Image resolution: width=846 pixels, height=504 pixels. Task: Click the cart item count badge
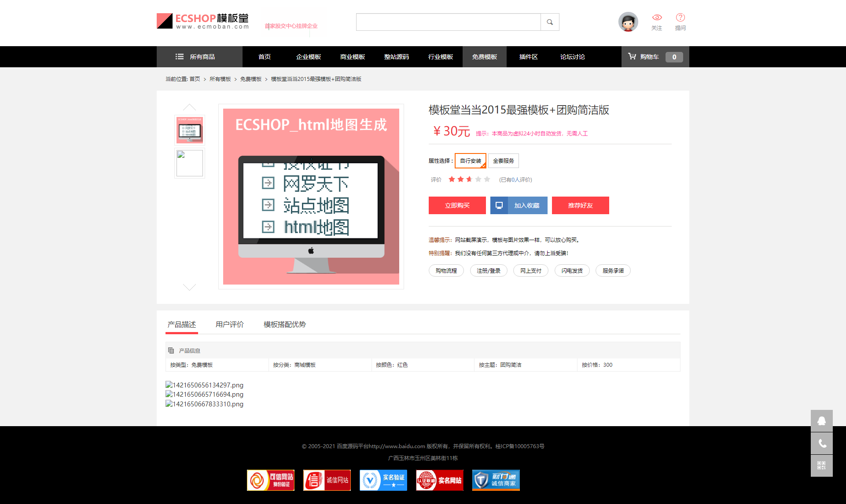[674, 57]
